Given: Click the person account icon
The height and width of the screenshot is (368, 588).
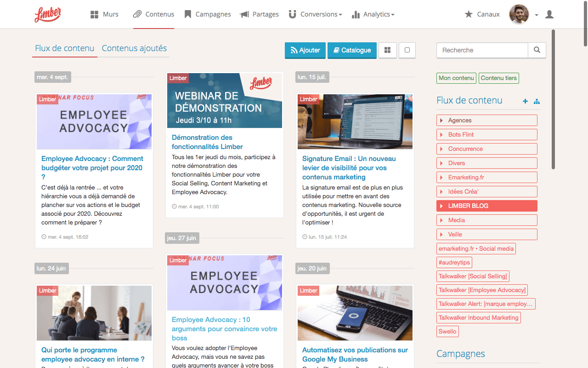Looking at the screenshot, I should point(549,14).
